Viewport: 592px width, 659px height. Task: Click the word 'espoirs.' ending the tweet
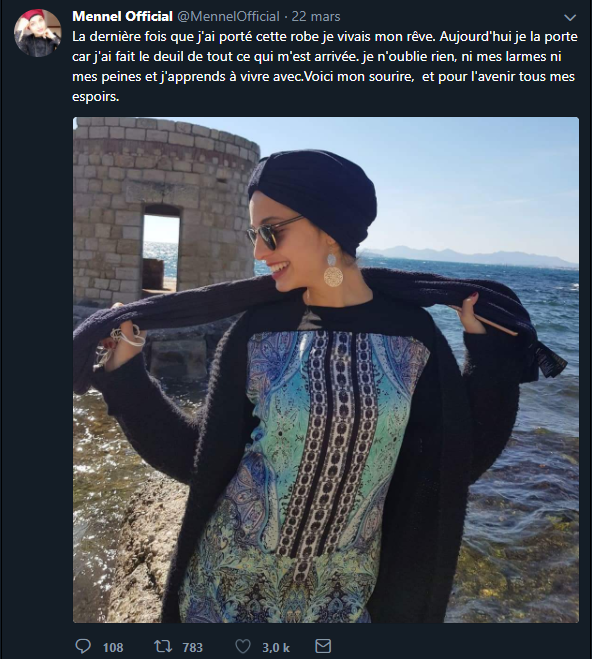click(x=96, y=97)
